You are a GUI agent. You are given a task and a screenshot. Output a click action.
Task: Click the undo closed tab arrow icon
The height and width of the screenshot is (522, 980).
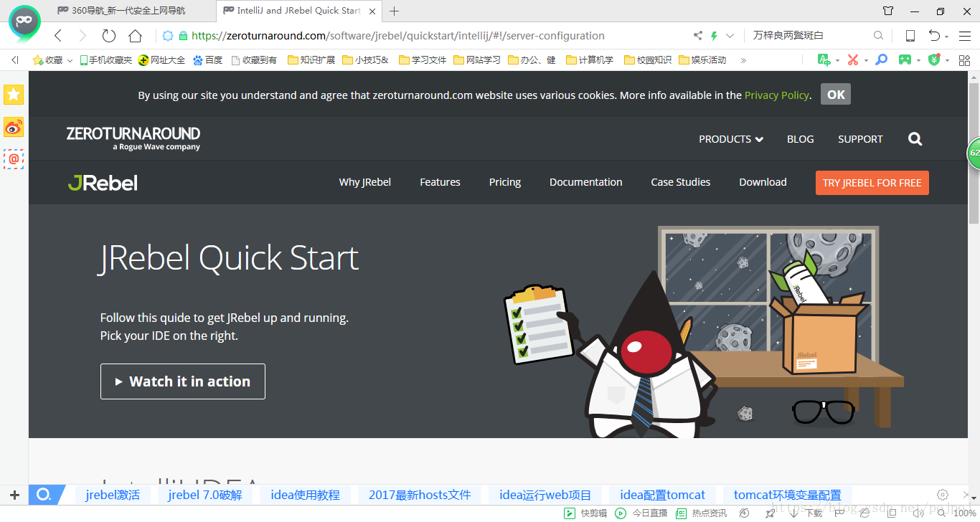[934, 36]
